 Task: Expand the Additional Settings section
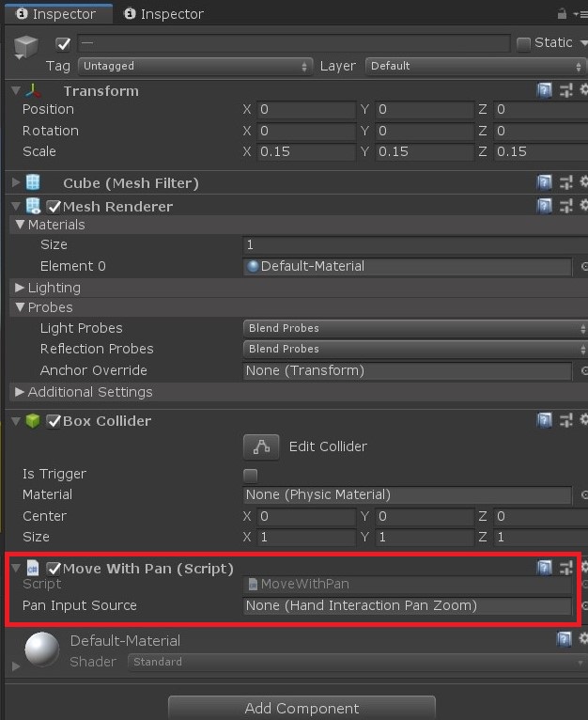coord(20,392)
